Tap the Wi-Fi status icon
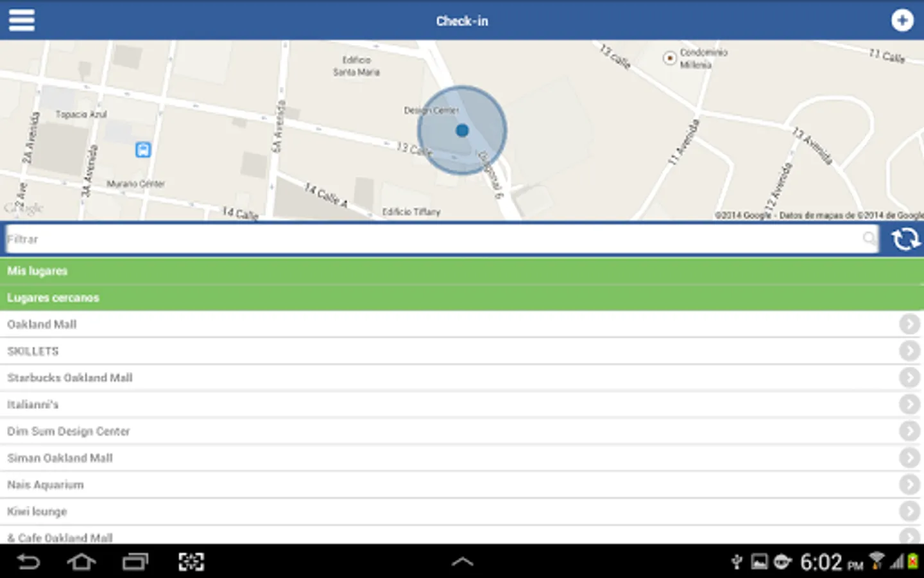Viewport: 924px width, 578px height. (x=877, y=561)
